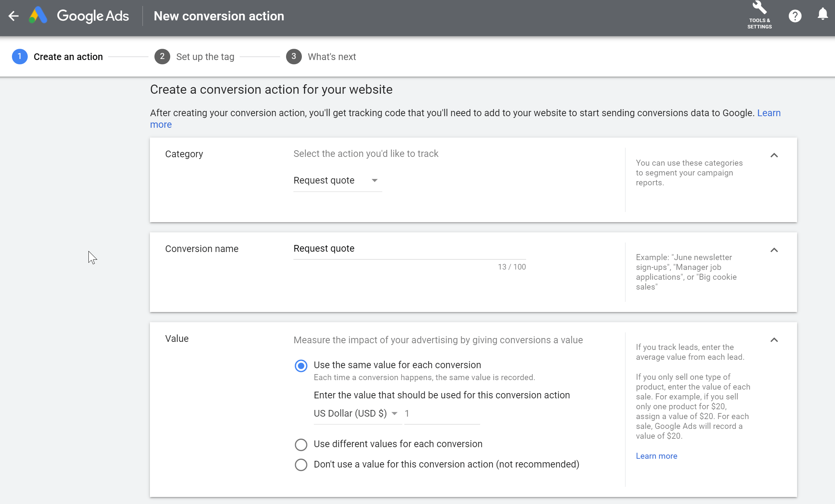Open the Request quote category dropdown
Viewport: 835px width, 504px height.
click(337, 180)
